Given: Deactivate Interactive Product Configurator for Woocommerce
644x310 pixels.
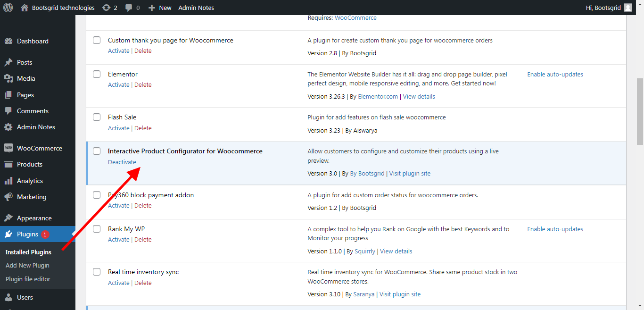Looking at the screenshot, I should pos(122,162).
